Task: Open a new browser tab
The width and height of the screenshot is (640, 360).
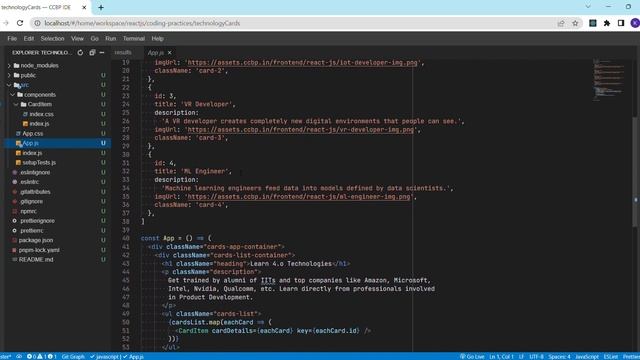Action: coord(101,7)
